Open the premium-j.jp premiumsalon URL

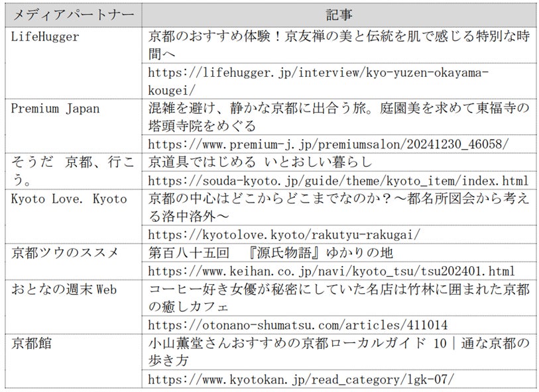[x=339, y=144]
